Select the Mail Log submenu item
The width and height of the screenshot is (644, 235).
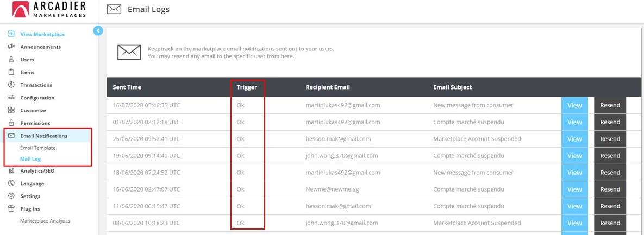[x=30, y=158]
